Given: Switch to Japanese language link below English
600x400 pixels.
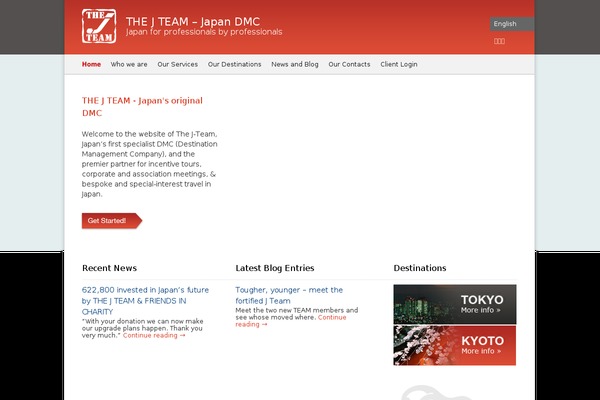Looking at the screenshot, I should click(x=499, y=41).
